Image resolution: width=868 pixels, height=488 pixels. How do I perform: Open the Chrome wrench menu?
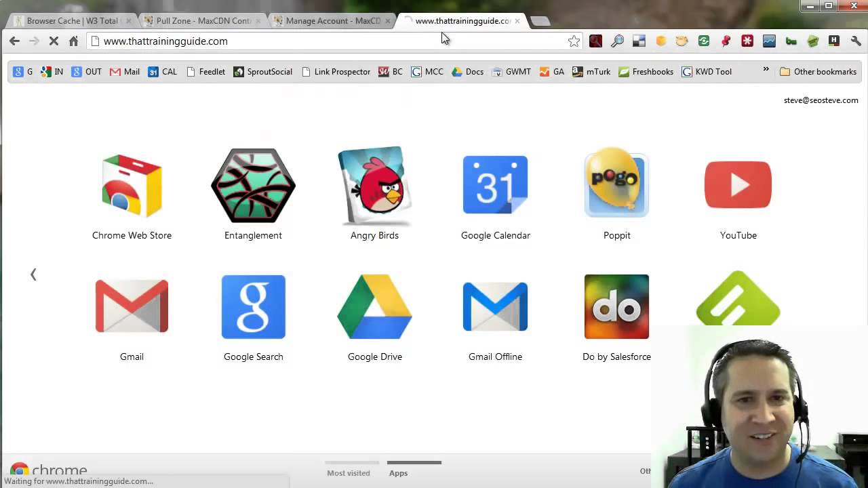(x=856, y=41)
